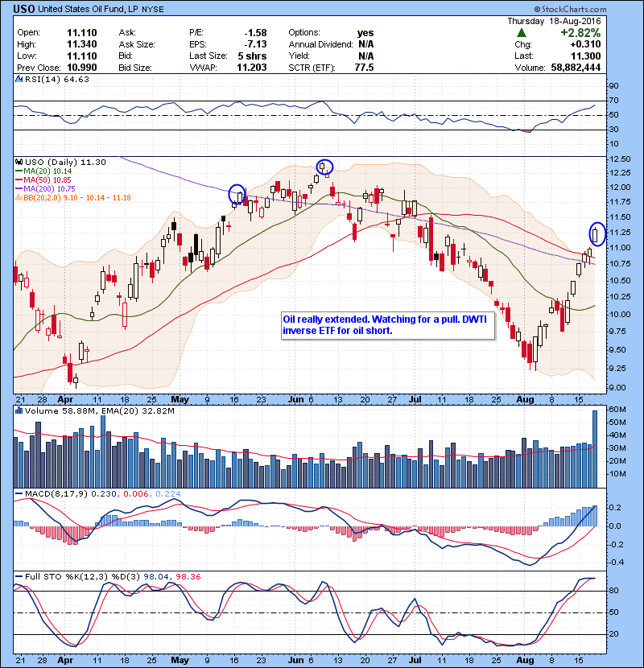Click the NYSE exchange label
644x668 pixels.
pyautogui.click(x=153, y=10)
